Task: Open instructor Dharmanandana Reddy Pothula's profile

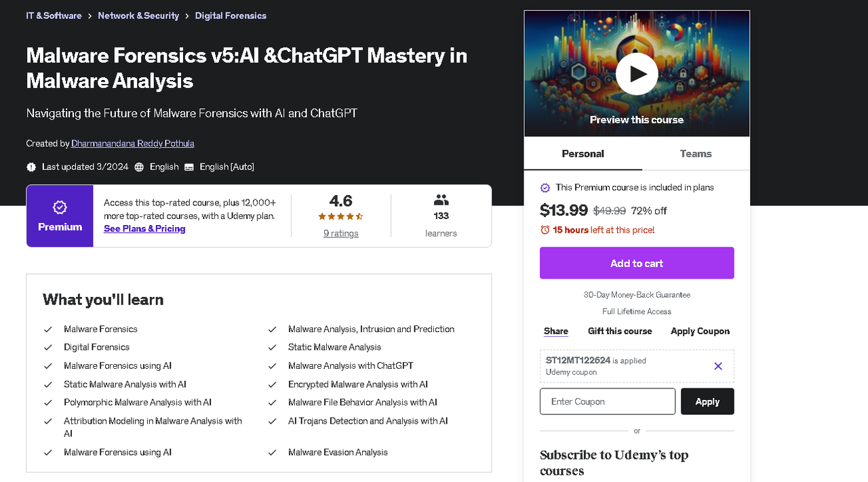Action: 133,144
